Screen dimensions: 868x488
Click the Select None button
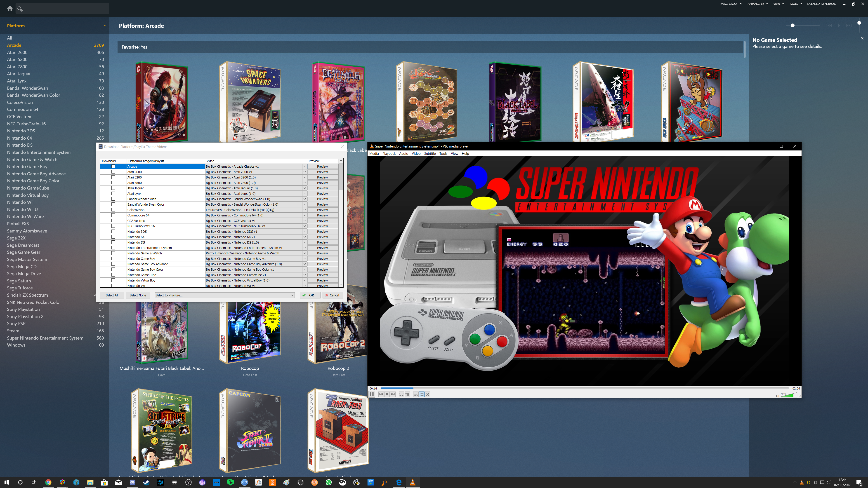click(x=138, y=295)
